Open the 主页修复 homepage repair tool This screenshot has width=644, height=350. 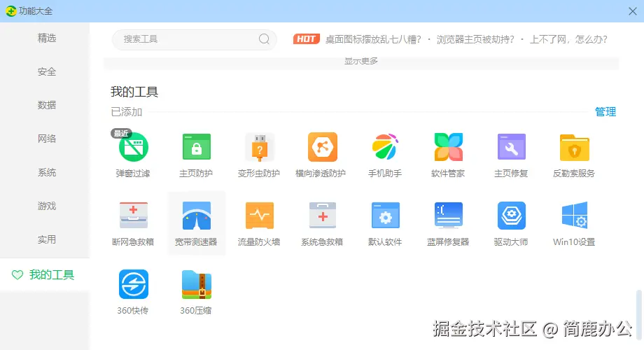(511, 147)
